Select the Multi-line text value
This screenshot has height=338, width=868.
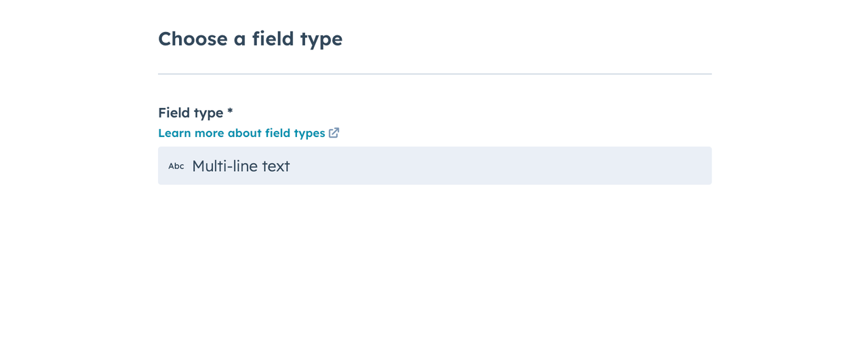[241, 166]
